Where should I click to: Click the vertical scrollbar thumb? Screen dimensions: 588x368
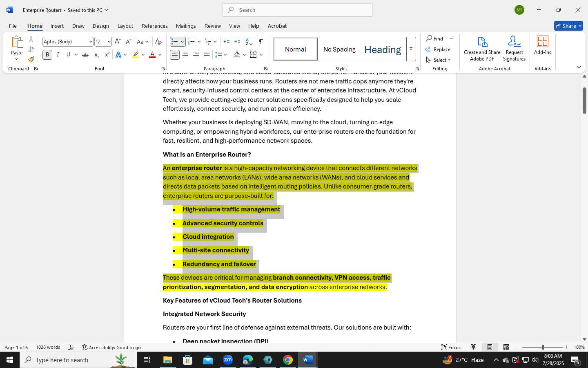point(584,100)
